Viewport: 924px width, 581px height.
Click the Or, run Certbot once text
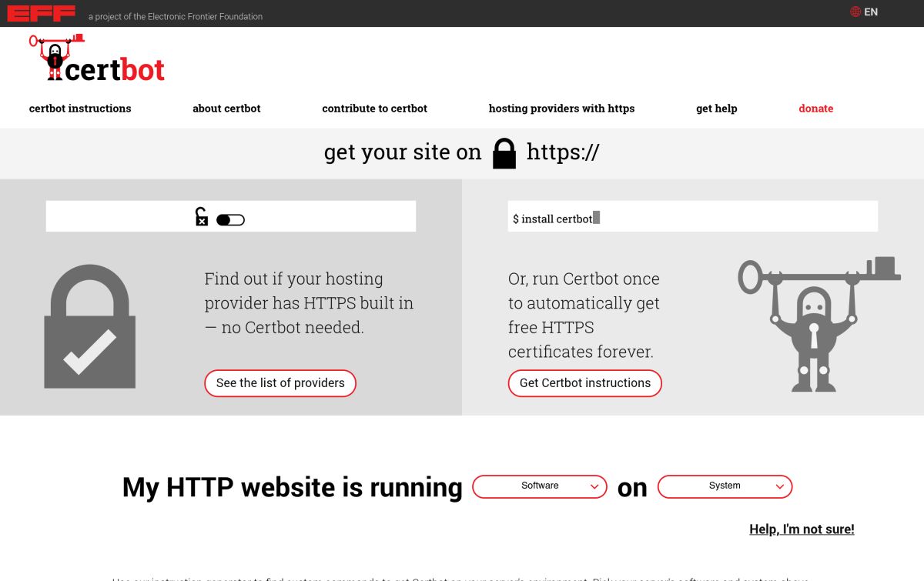(584, 316)
